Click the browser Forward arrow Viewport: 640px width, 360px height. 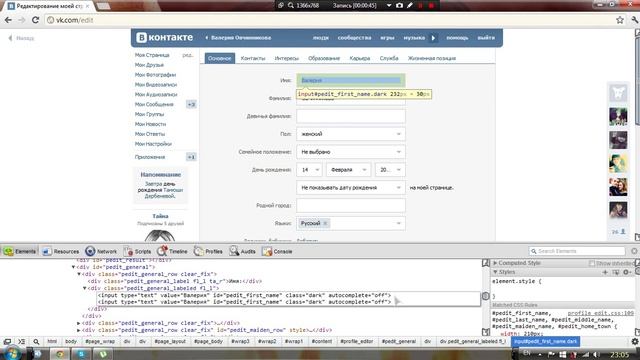pos(21,20)
